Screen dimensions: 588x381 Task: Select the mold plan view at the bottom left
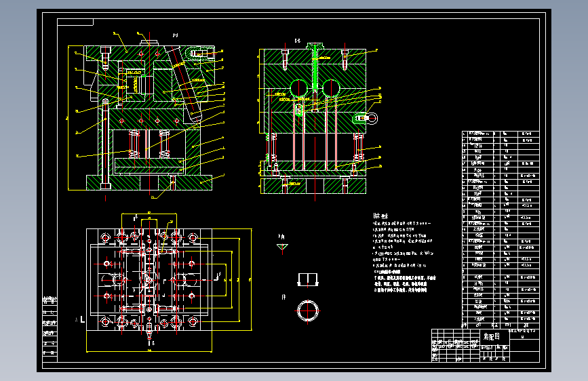pyautogui.click(x=149, y=279)
